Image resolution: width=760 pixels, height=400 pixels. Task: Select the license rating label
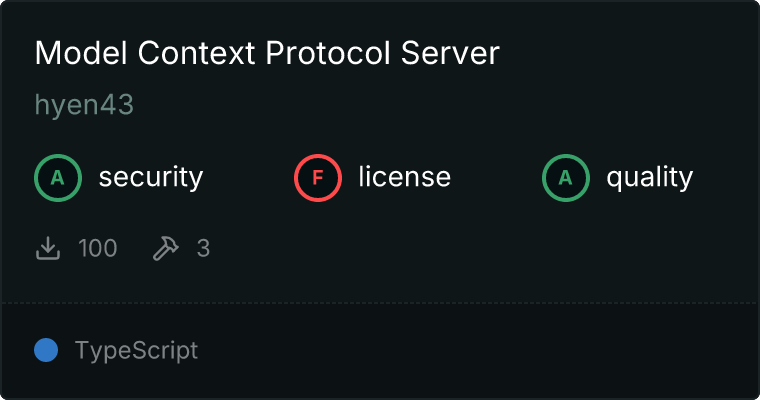(404, 178)
